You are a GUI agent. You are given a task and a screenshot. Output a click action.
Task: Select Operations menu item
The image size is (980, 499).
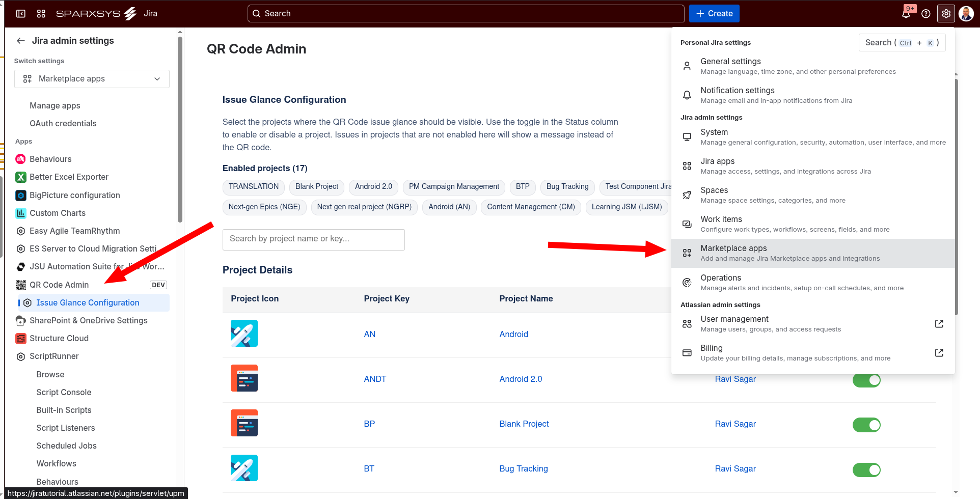(813, 283)
